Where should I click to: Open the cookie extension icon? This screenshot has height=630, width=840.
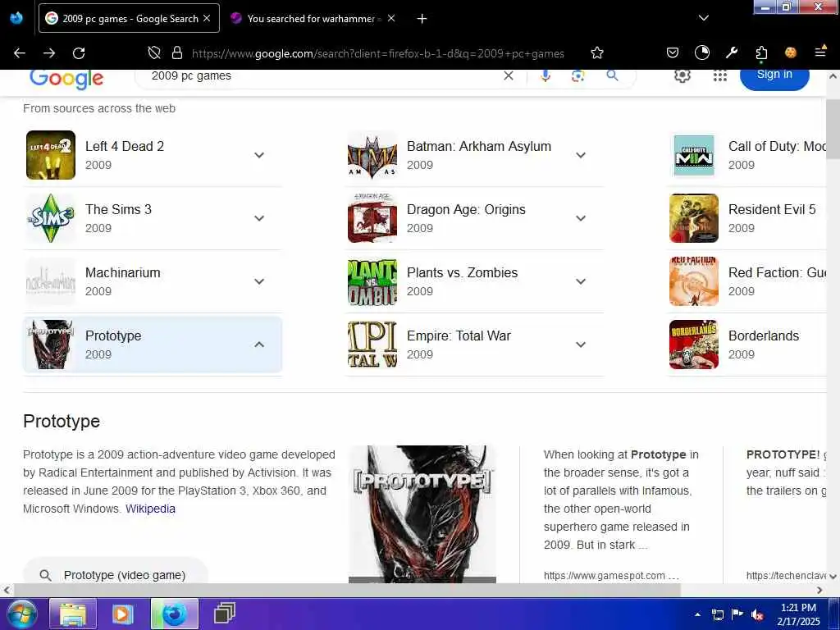(x=790, y=52)
